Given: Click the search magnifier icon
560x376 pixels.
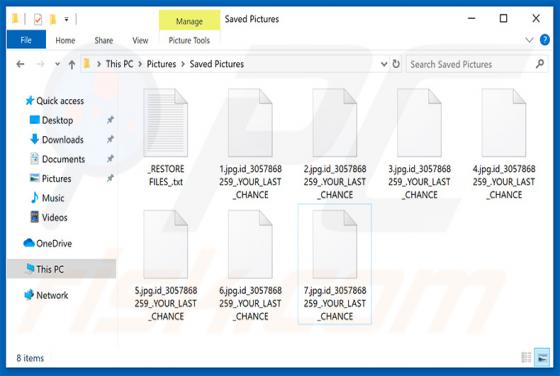Looking at the screenshot, I should pos(540,64).
